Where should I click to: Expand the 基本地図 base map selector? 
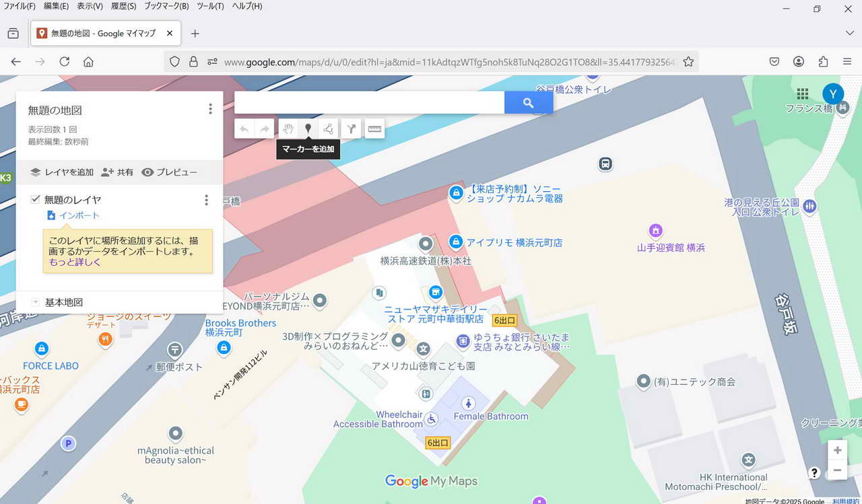coord(36,302)
